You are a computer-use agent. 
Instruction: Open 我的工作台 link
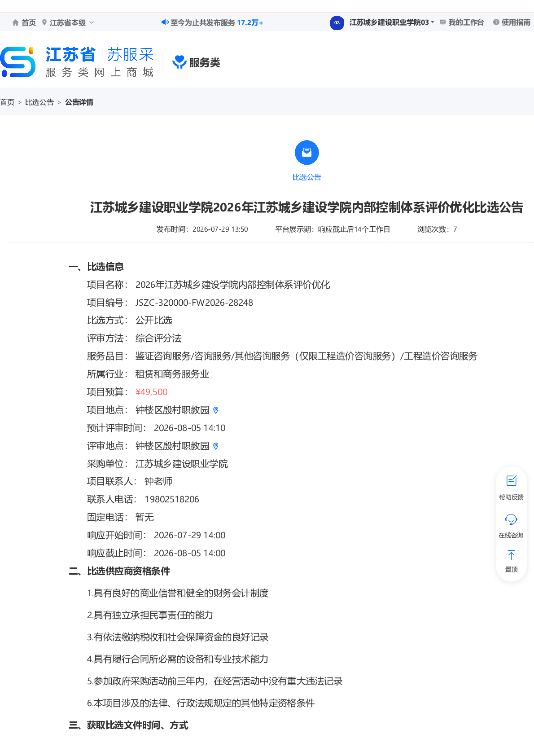[x=466, y=22]
